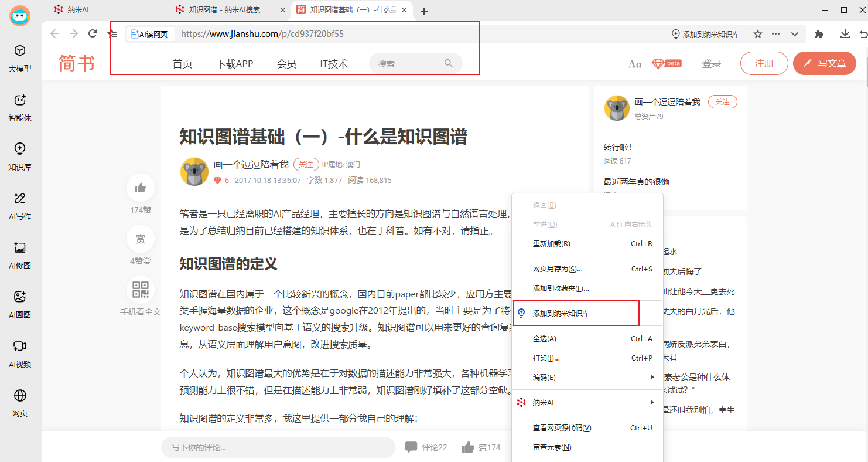Switch to the 知识图谱 - 纳米AI搜索 tab
The height and width of the screenshot is (462, 868).
(225, 10)
